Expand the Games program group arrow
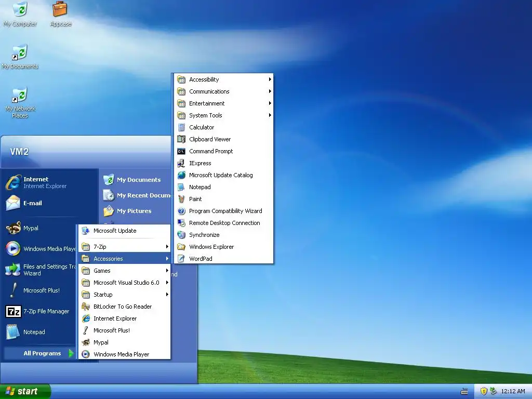This screenshot has width=532, height=399. (167, 270)
